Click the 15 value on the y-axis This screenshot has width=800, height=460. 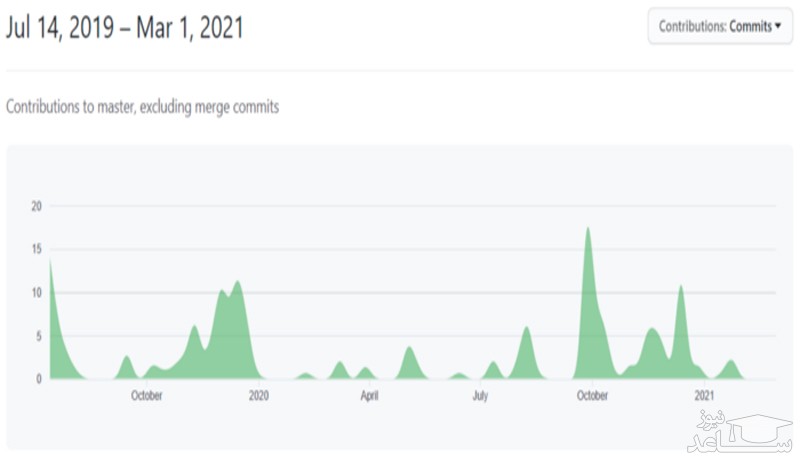[37, 250]
